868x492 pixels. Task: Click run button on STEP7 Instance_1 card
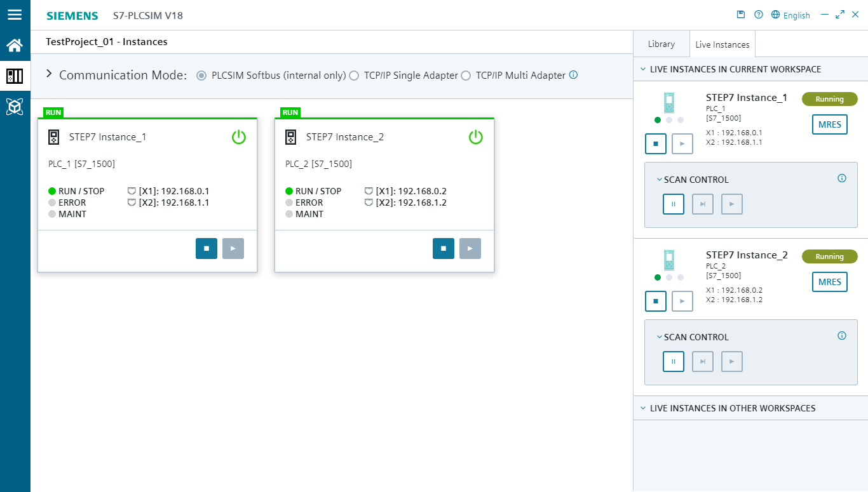point(233,249)
